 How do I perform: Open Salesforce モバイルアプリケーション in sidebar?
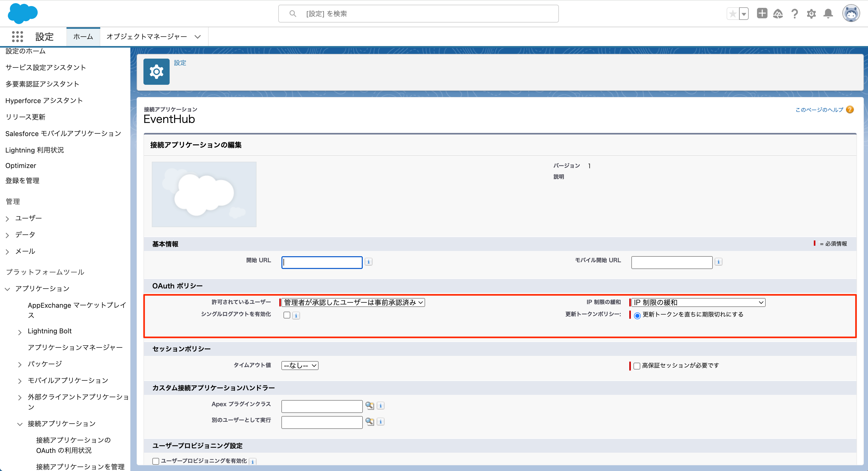(63, 133)
